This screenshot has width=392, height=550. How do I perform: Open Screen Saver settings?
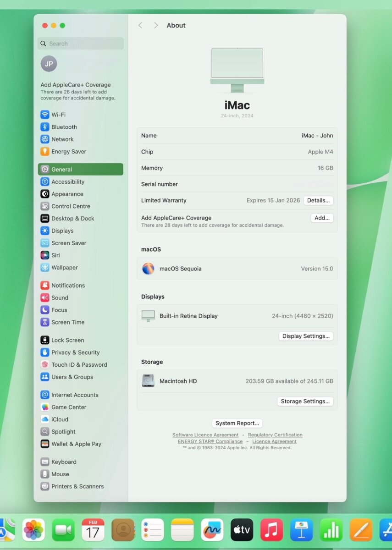coord(80,243)
